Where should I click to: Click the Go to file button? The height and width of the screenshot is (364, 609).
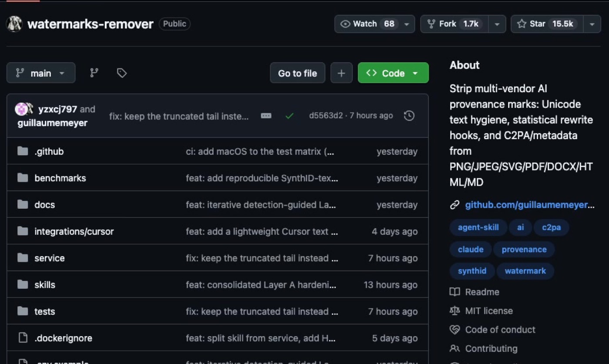[298, 73]
